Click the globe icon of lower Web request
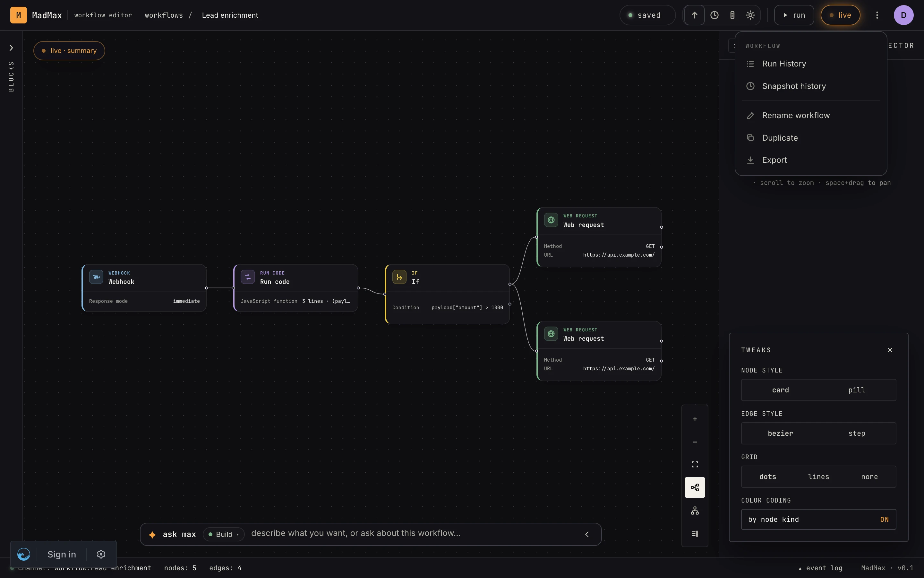This screenshot has width=924, height=578. click(x=551, y=334)
